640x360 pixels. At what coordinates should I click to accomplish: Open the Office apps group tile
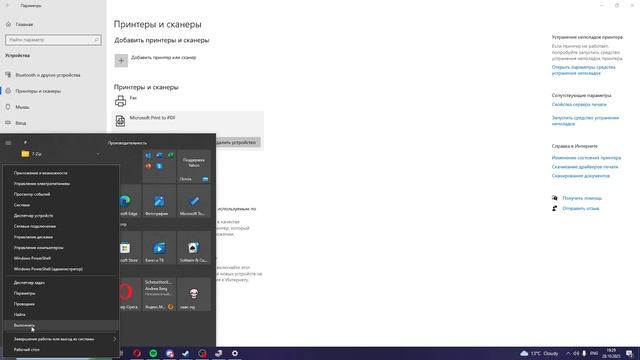pyautogui.click(x=159, y=166)
